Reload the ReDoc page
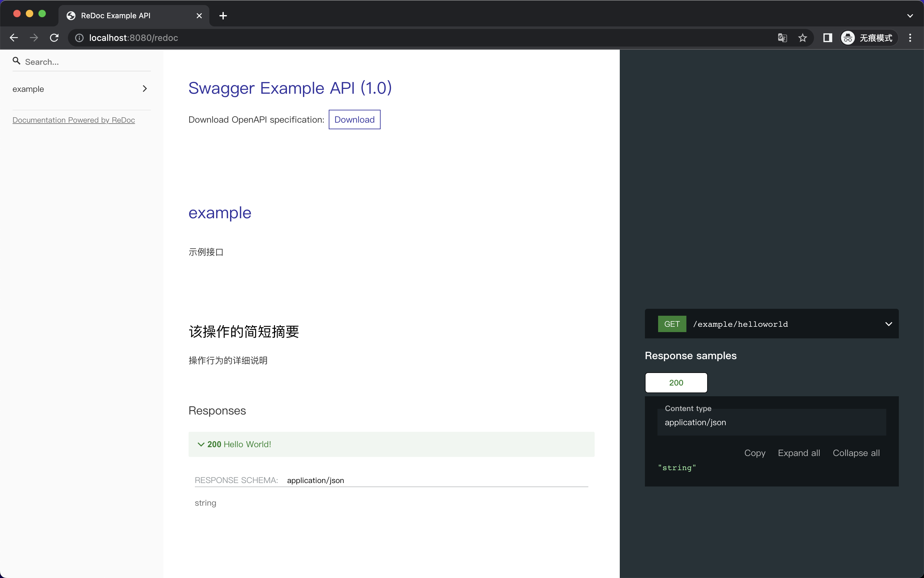Image resolution: width=924 pixels, height=578 pixels. [54, 38]
